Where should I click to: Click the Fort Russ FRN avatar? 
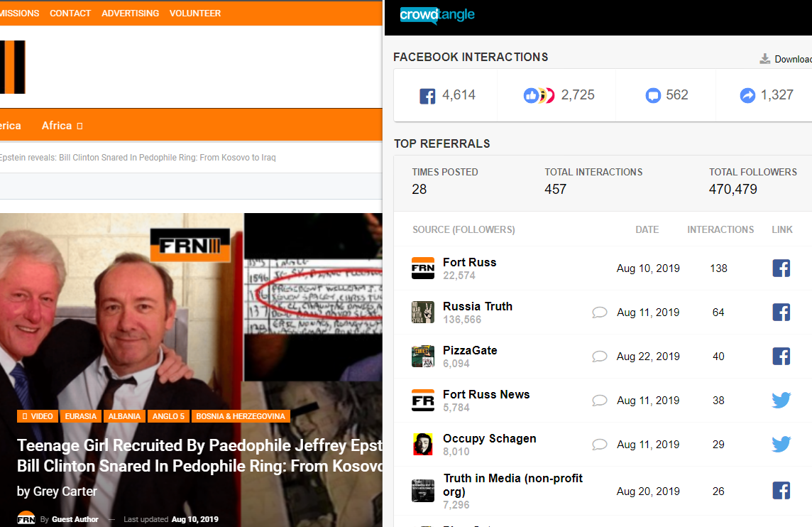coord(423,268)
